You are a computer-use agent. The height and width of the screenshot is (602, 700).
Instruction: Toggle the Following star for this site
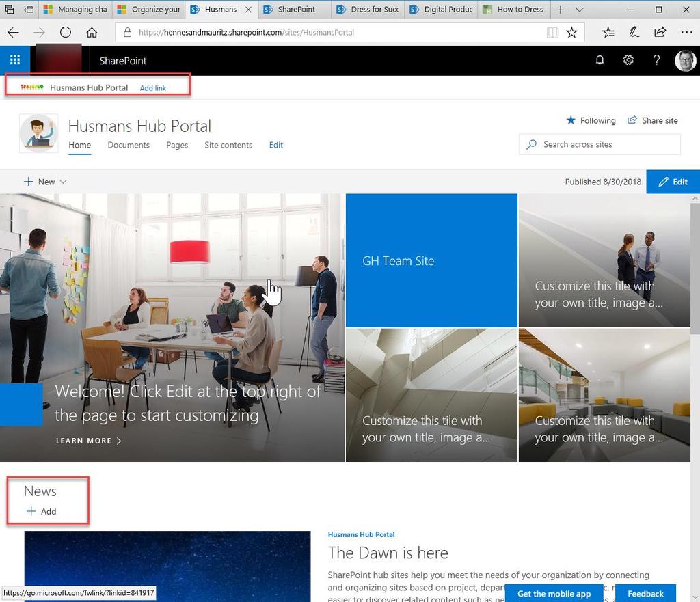coord(591,120)
